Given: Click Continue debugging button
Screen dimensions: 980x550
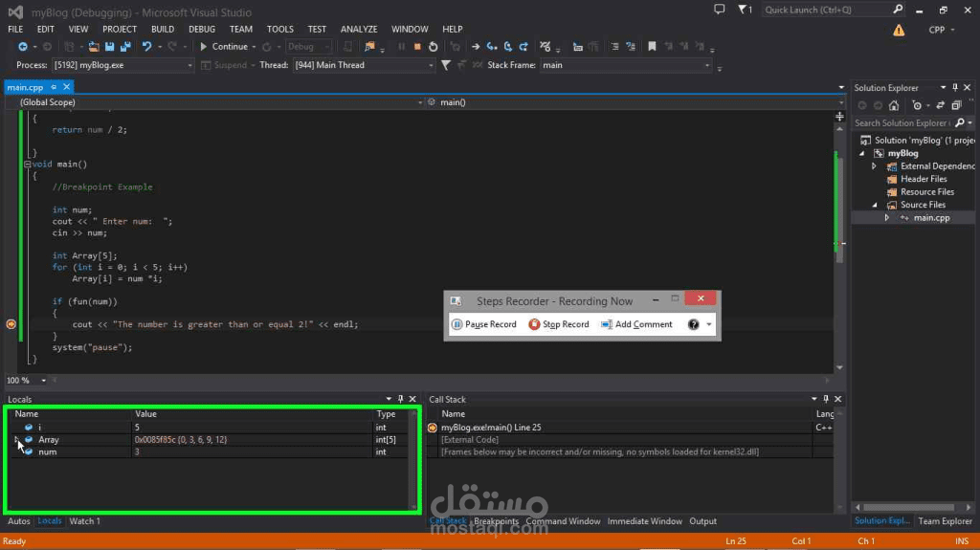Looking at the screenshot, I should 224,47.
